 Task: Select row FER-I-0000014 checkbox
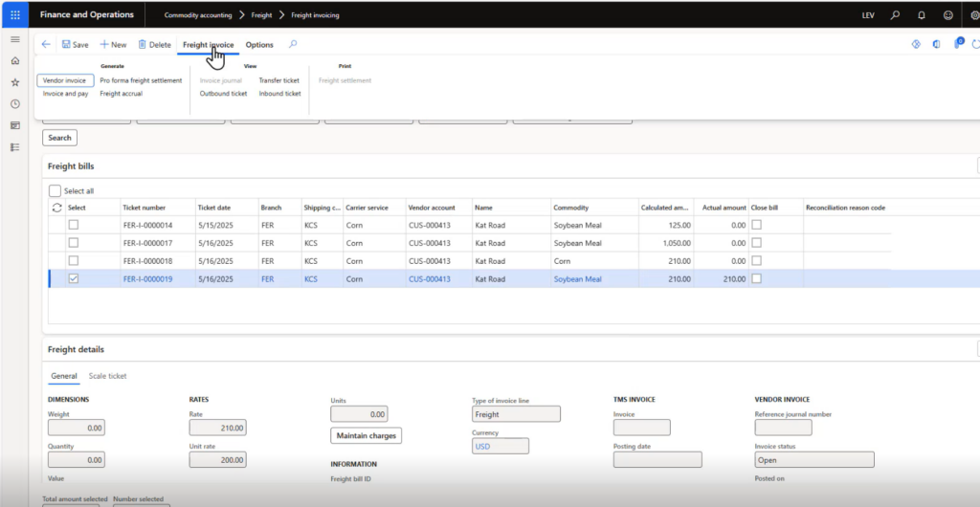click(74, 225)
